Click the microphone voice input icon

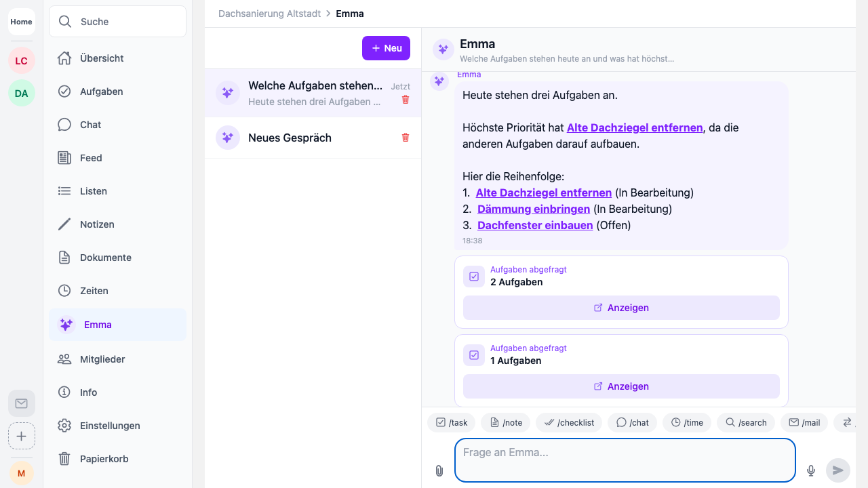(x=810, y=470)
